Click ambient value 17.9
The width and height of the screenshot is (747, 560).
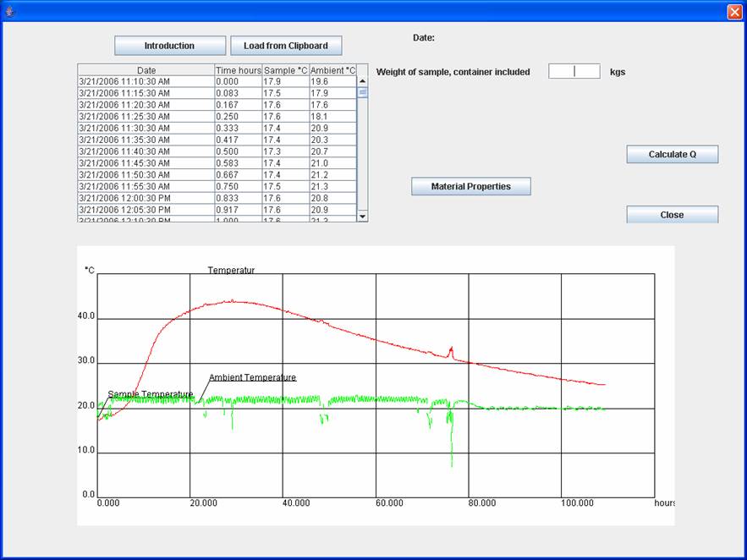click(x=332, y=93)
